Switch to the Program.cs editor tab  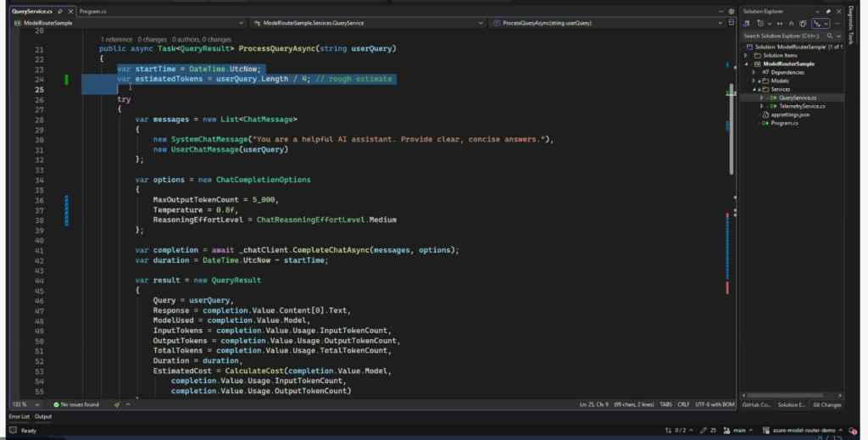pyautogui.click(x=92, y=10)
